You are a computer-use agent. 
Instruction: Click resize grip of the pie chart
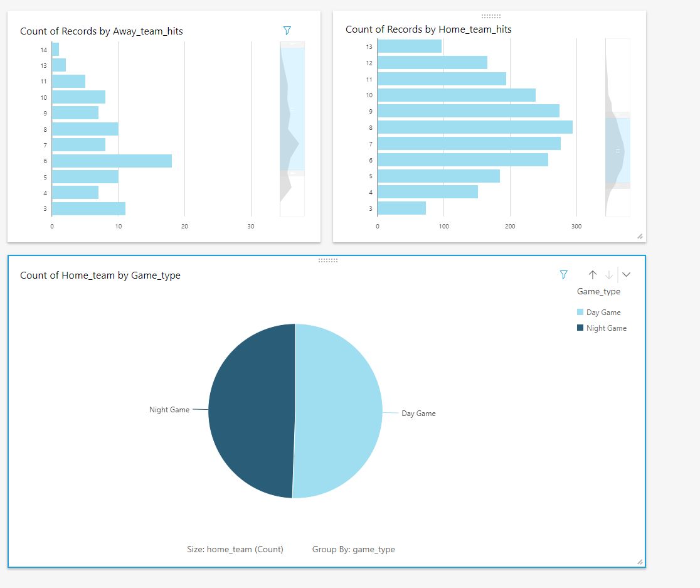coord(640,562)
